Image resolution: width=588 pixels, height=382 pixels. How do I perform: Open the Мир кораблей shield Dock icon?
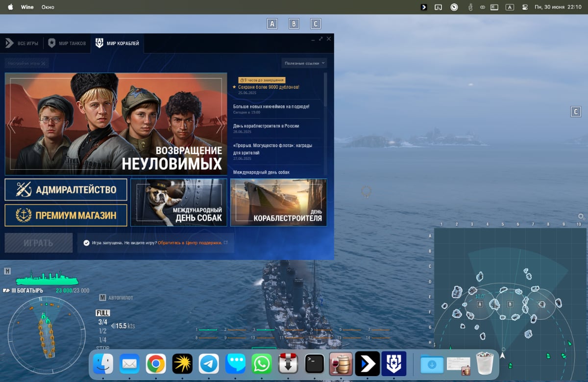[x=394, y=364]
